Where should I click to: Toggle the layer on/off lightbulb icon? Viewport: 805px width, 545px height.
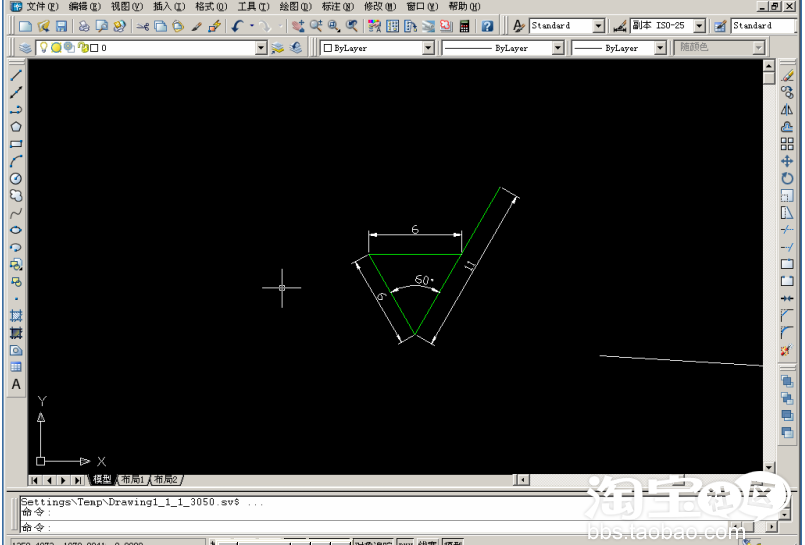point(44,48)
